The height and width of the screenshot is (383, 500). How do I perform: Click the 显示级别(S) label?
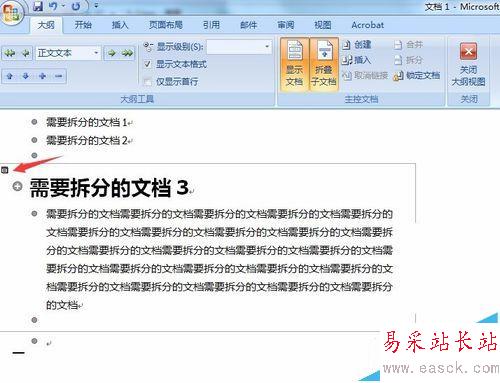[x=180, y=47]
